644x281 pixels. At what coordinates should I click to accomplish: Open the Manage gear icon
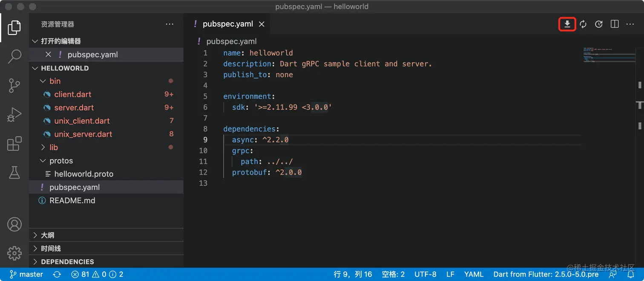click(x=14, y=253)
